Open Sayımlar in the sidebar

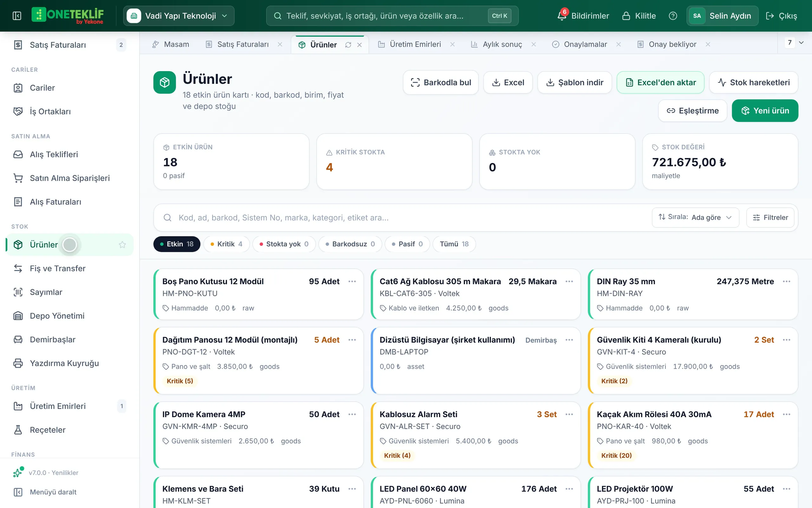pos(69,292)
